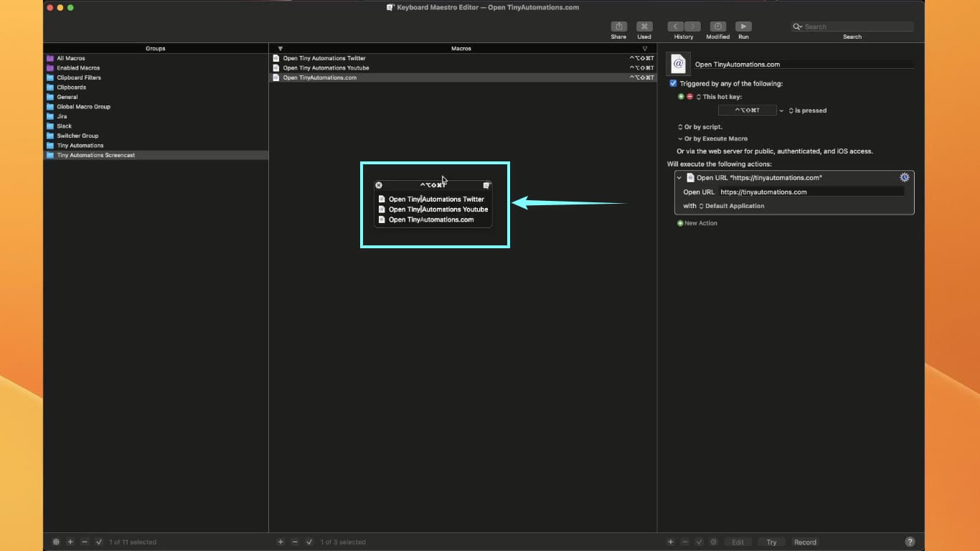Click the green add trigger icon
Screen dimensions: 980x551
pos(681,96)
